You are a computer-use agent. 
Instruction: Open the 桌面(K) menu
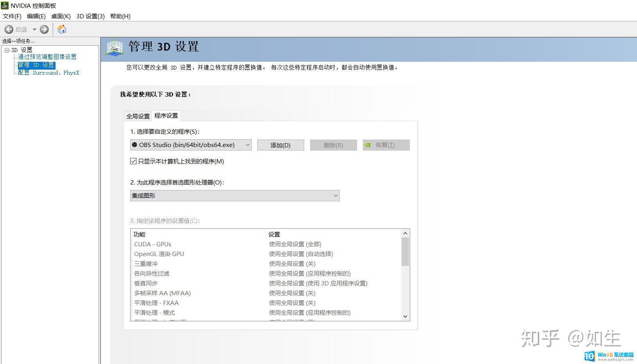point(61,16)
